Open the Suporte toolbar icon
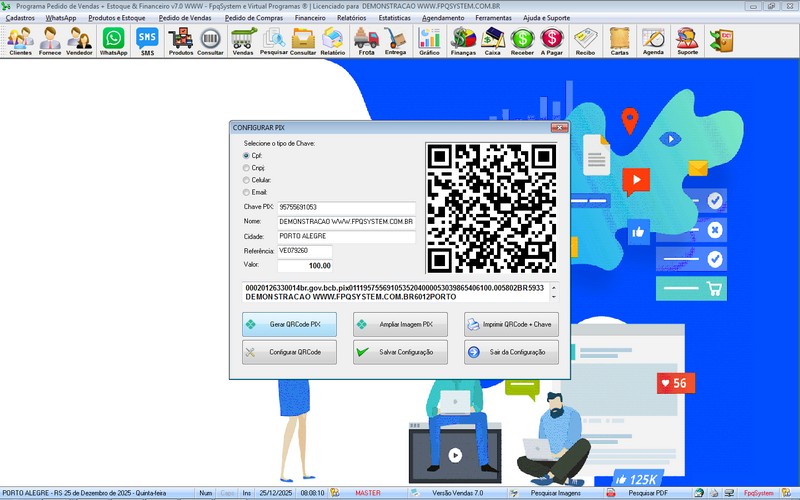Image resolution: width=800 pixels, height=500 pixels. coord(687,41)
